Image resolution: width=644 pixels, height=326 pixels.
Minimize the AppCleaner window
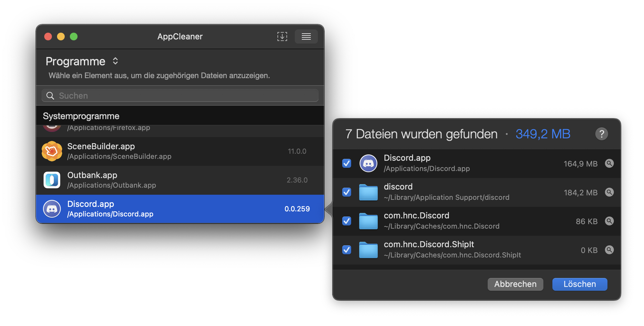61,37
